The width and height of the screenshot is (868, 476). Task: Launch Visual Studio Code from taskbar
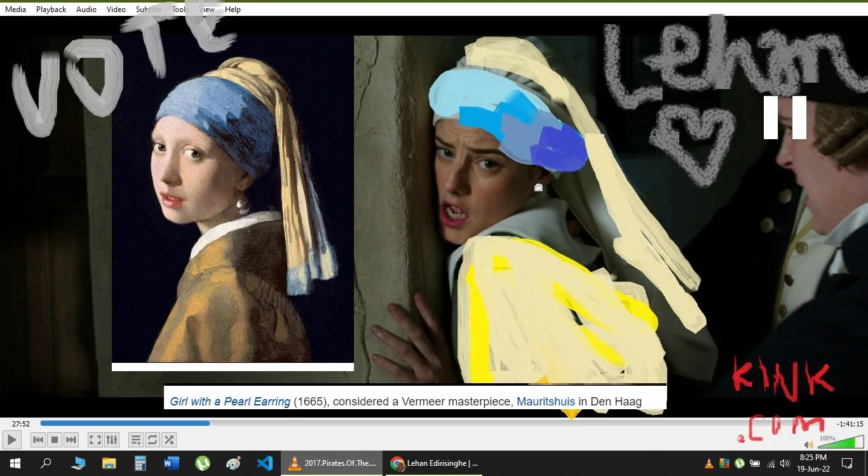pyautogui.click(x=265, y=463)
